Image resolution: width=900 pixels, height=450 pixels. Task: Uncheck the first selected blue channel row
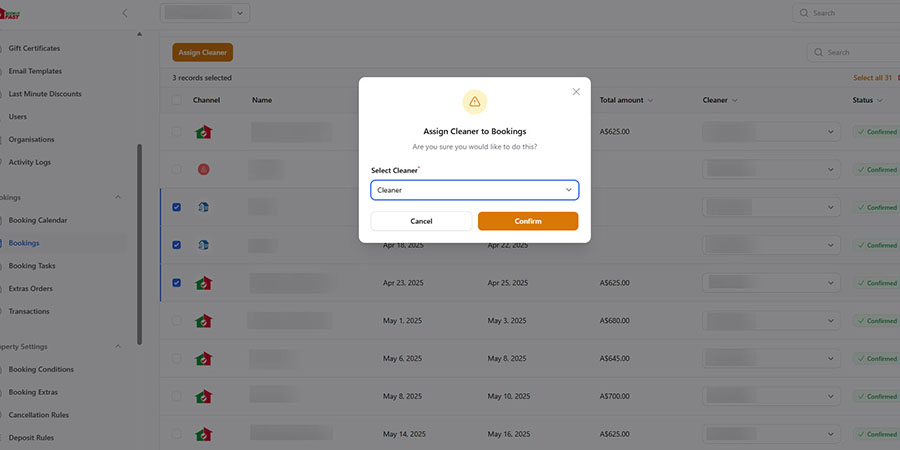(x=177, y=207)
